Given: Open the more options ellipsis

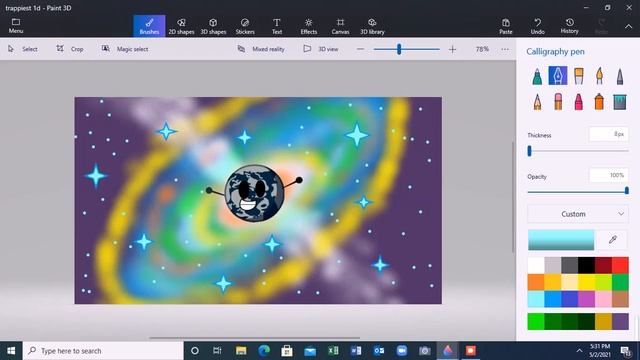Looking at the screenshot, I should coord(505,49).
